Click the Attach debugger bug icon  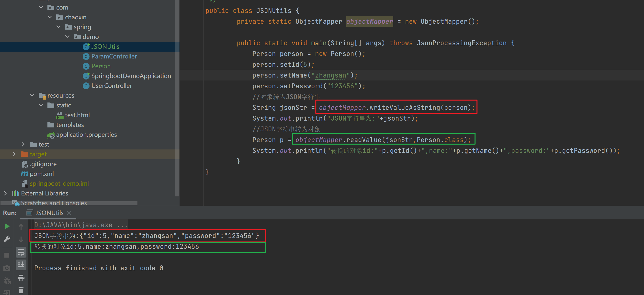click(x=7, y=281)
